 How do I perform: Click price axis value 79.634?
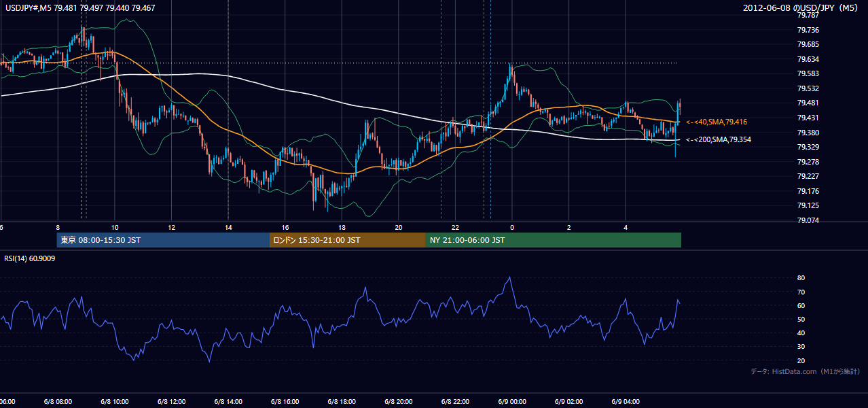[808, 59]
